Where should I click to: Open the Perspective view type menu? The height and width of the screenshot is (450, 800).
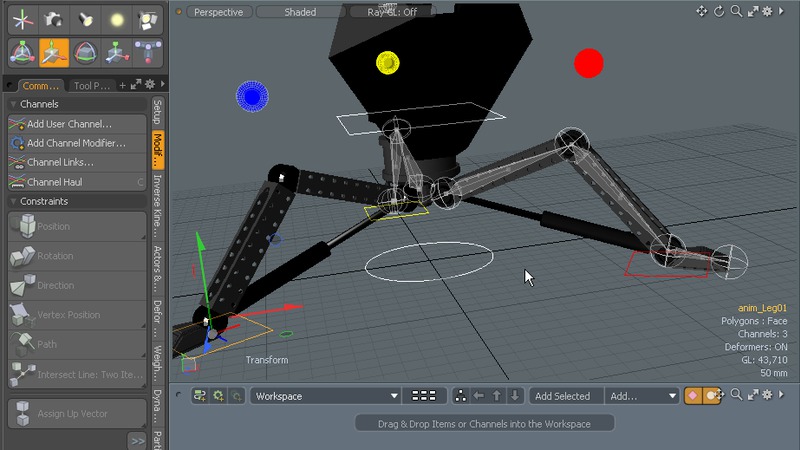coord(219,12)
